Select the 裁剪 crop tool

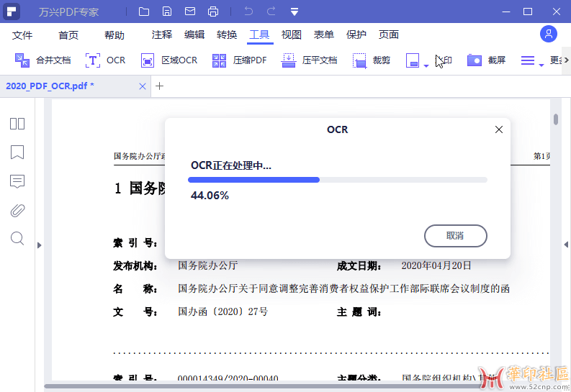click(x=372, y=60)
